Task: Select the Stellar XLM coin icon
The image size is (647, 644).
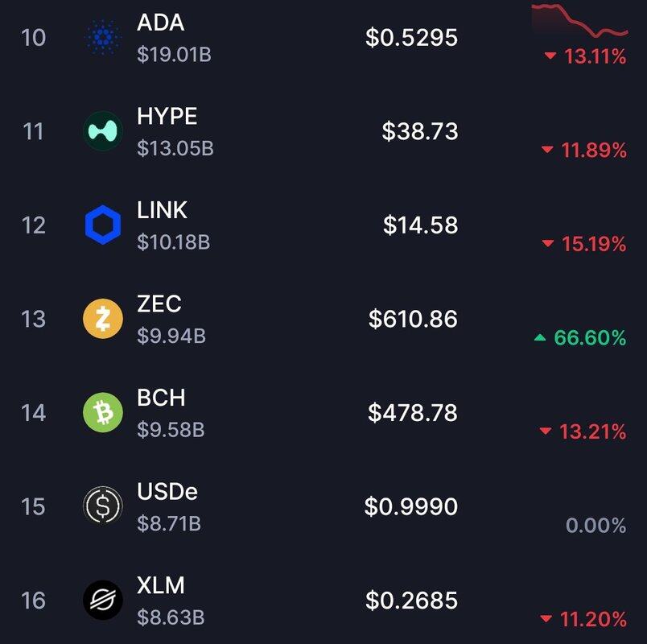Action: coord(102,601)
